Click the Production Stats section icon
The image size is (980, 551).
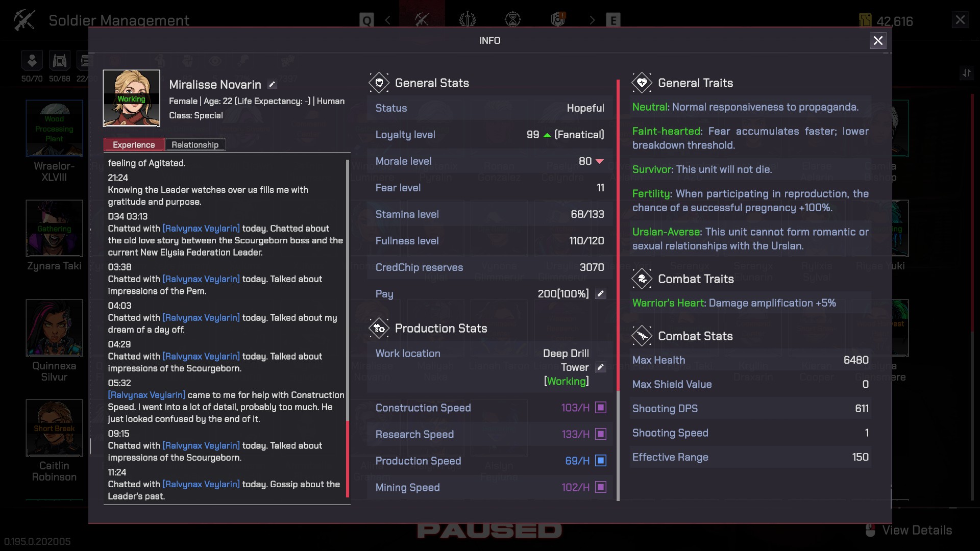click(379, 329)
